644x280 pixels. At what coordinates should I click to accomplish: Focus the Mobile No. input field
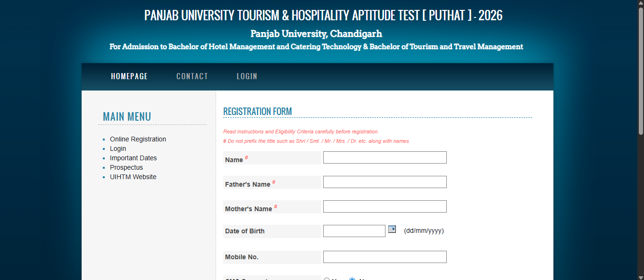point(385,257)
